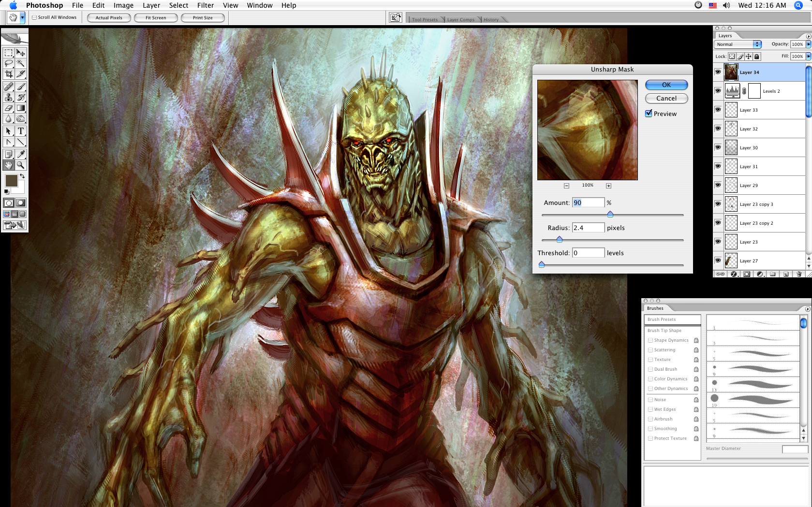
Task: Toggle visibility of Layer 30
Action: (x=718, y=147)
